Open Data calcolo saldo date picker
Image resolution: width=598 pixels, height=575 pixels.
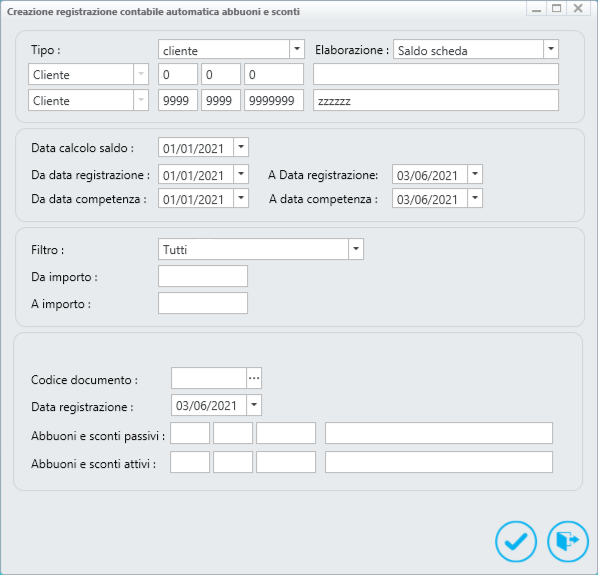241,147
